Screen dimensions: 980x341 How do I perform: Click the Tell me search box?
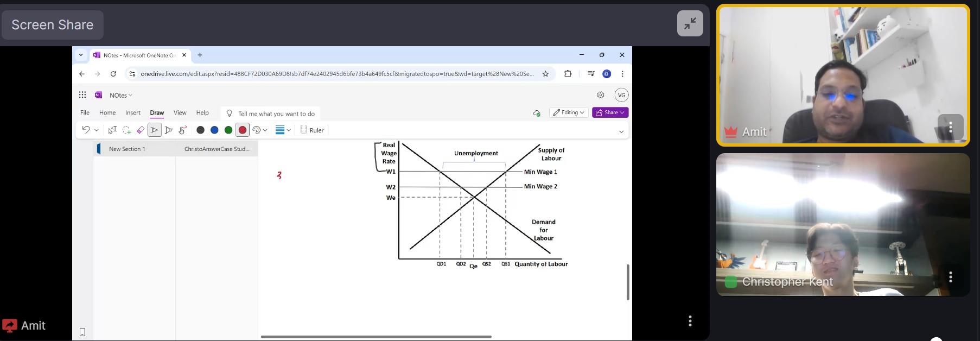[x=276, y=113]
